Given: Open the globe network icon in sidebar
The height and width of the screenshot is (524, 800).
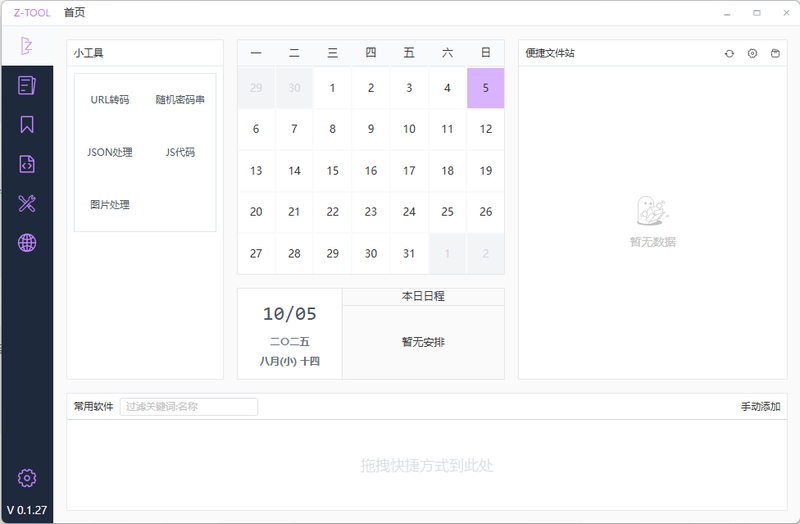Looking at the screenshot, I should pyautogui.click(x=27, y=243).
